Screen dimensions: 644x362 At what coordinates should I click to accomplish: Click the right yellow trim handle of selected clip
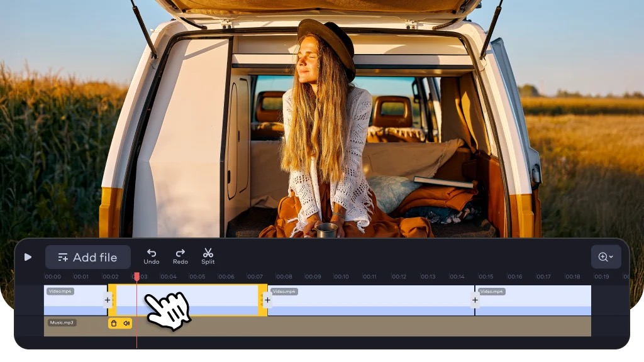click(x=262, y=300)
